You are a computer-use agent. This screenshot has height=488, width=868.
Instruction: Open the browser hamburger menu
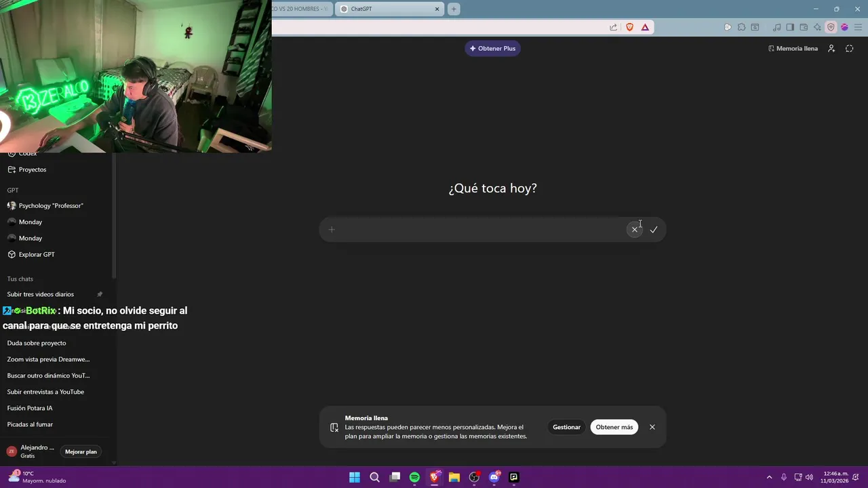coord(857,27)
